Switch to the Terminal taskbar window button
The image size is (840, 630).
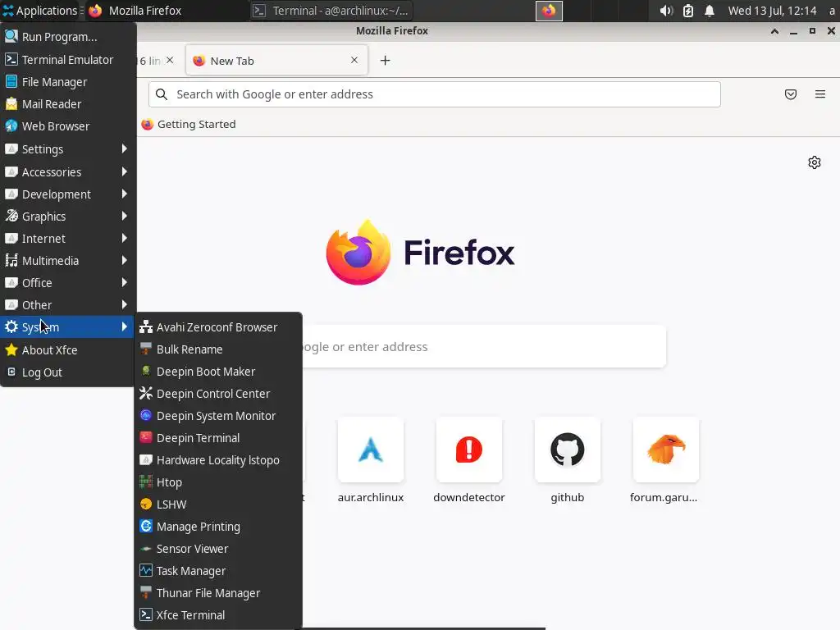click(x=331, y=11)
